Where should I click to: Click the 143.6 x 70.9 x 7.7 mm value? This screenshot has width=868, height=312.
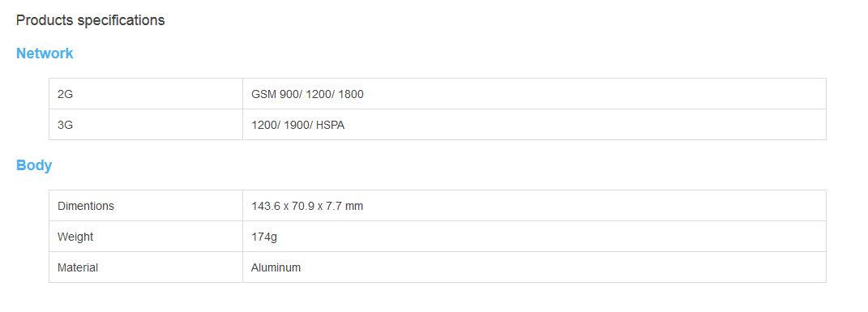(x=307, y=206)
